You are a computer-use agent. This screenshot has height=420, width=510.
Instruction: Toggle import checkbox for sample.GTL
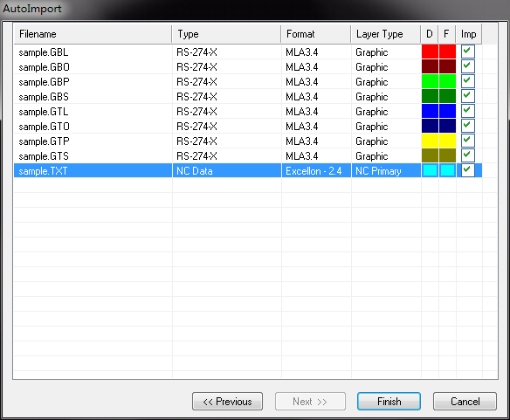[x=468, y=111]
